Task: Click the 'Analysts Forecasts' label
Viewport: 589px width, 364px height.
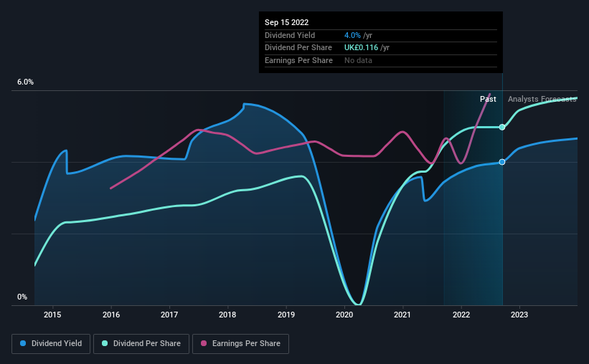Action: point(542,99)
